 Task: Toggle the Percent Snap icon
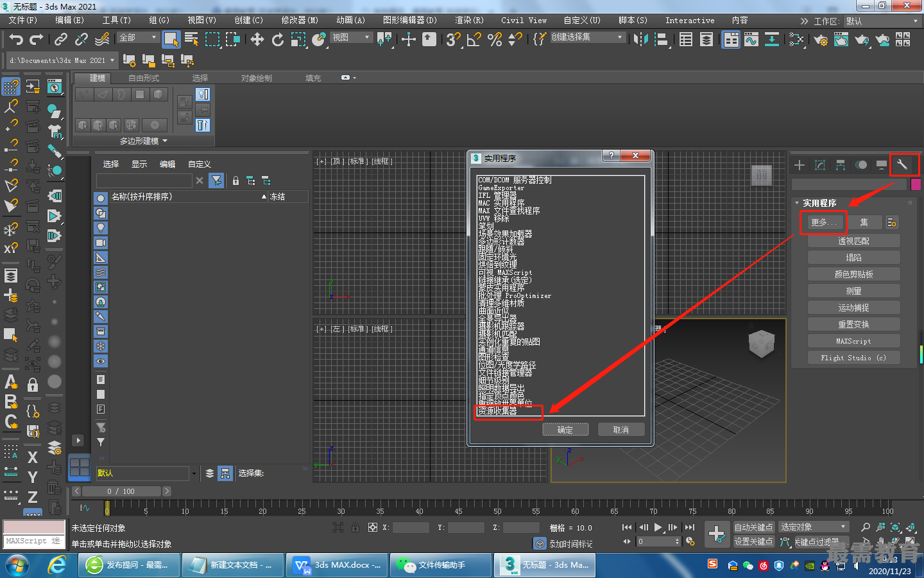pos(495,40)
